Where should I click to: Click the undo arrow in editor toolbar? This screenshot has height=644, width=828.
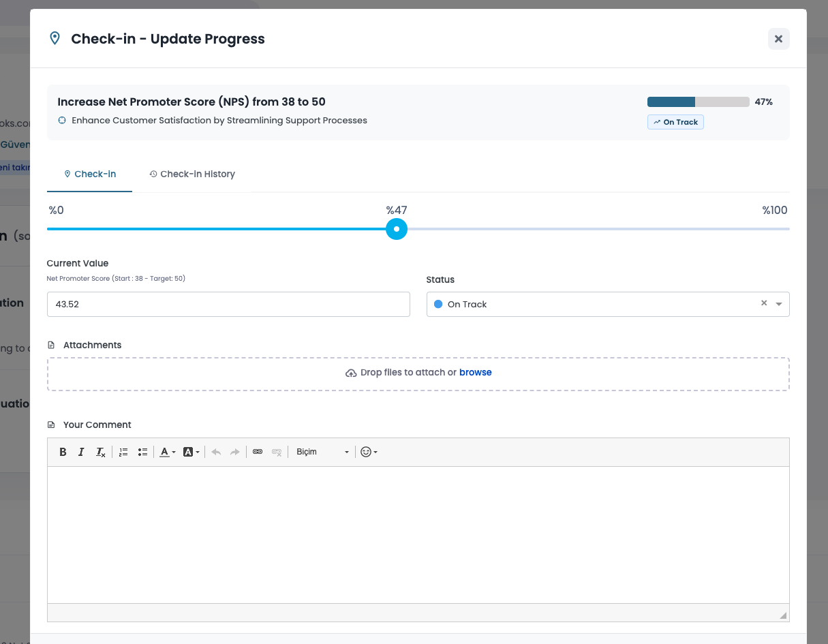point(216,452)
